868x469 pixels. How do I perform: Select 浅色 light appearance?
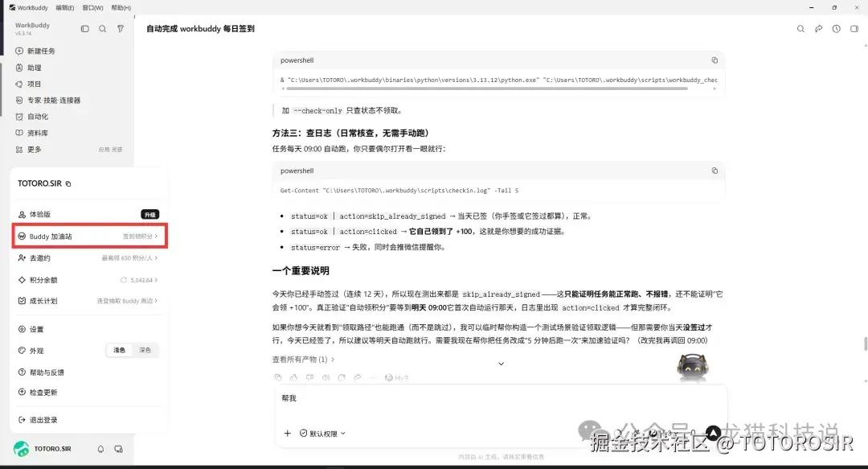tap(119, 351)
